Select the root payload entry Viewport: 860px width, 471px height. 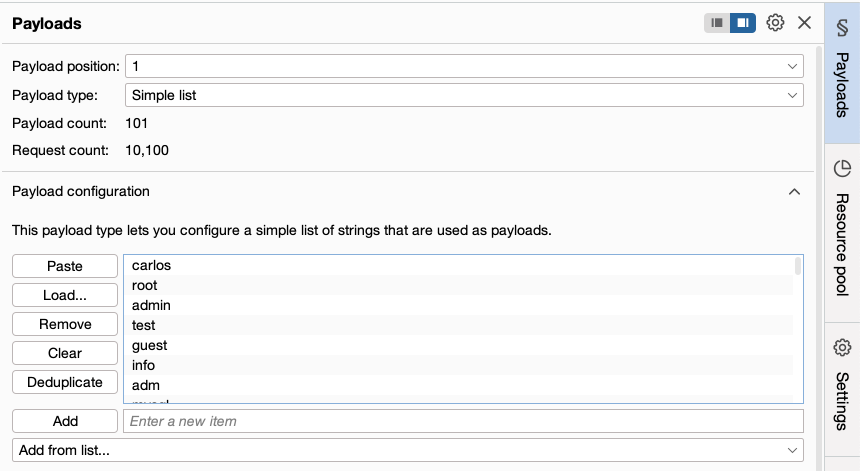[459, 285]
